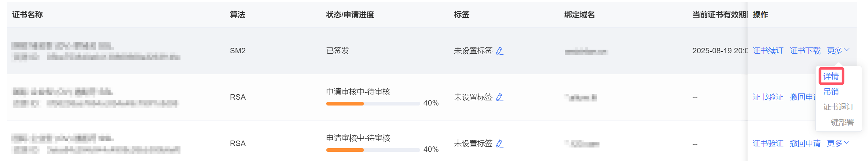Image resolution: width=868 pixels, height=161 pixels.
Task: Edit tag icon in second certificate row
Action: tap(500, 97)
